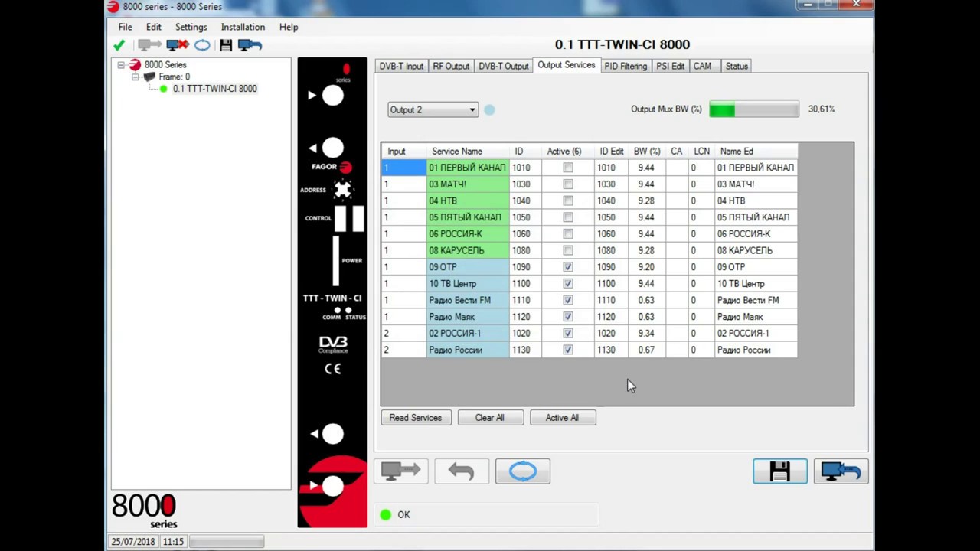This screenshot has width=980, height=551.
Task: Enable Active checkbox for 05 ПЯТЫЙ КАНАЛ
Action: tap(567, 217)
